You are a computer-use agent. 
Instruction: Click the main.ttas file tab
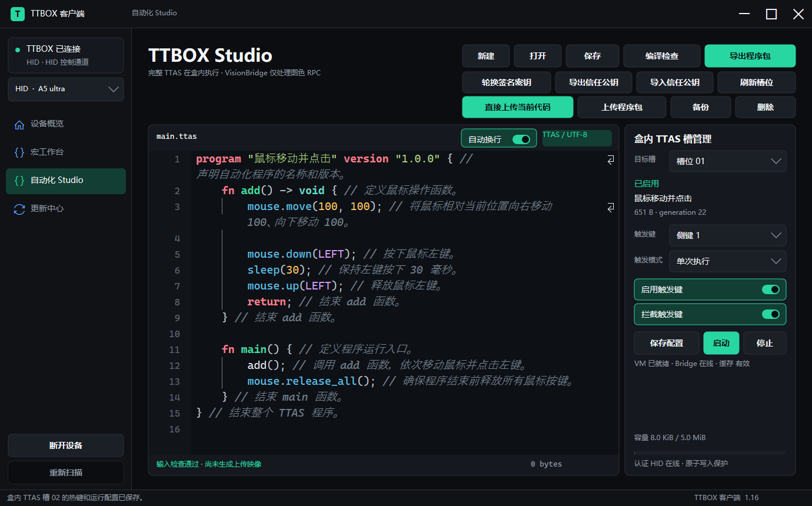coord(177,137)
